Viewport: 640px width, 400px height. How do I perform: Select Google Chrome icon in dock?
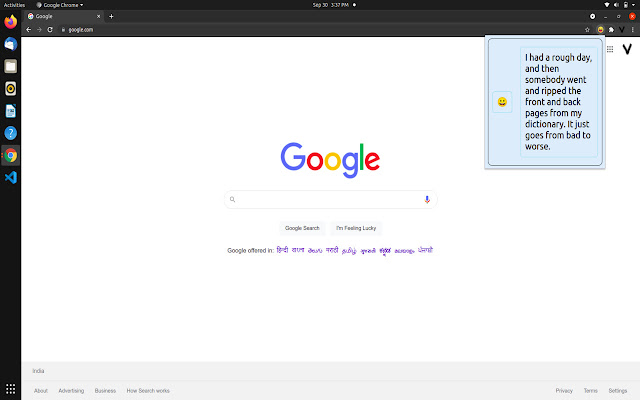click(11, 155)
